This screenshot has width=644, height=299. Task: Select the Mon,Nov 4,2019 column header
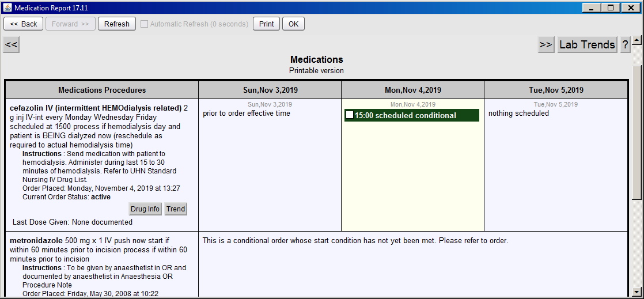coord(413,90)
